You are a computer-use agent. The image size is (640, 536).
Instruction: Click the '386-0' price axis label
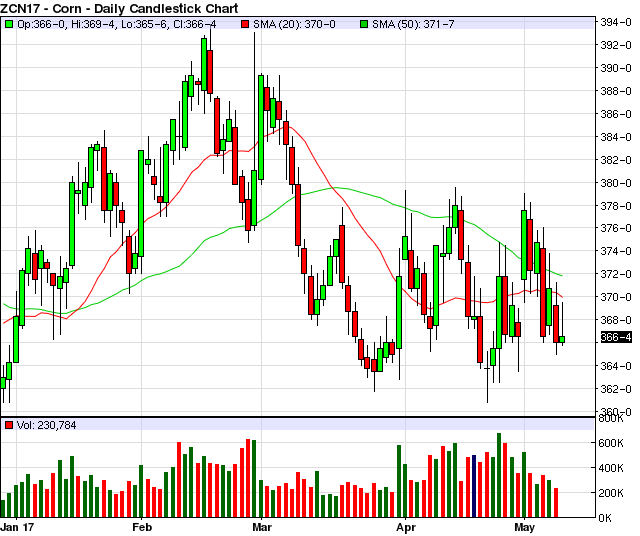click(616, 114)
